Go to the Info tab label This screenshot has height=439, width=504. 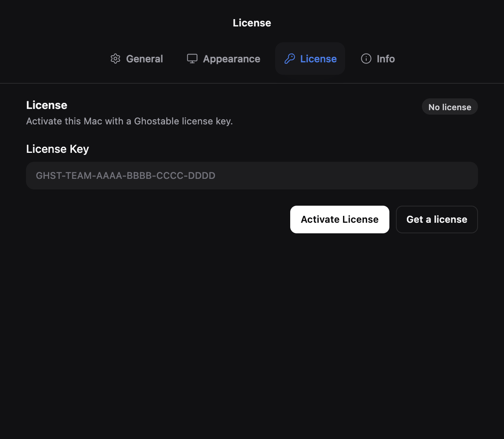pos(386,59)
